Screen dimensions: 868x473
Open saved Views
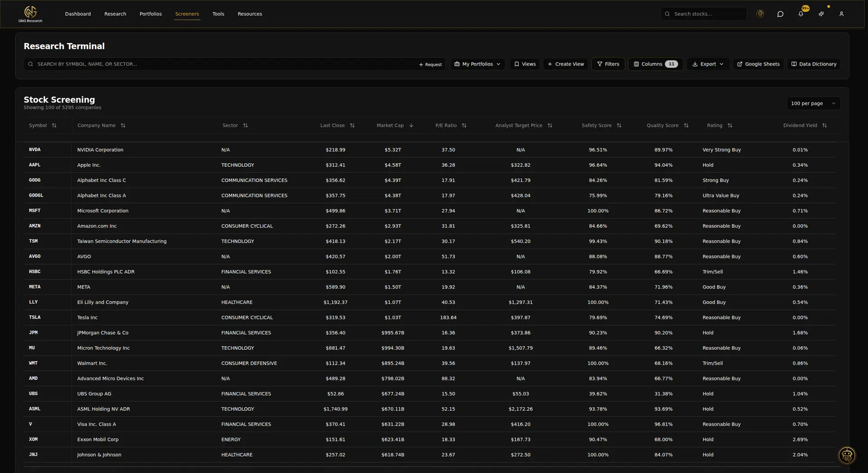coord(525,64)
